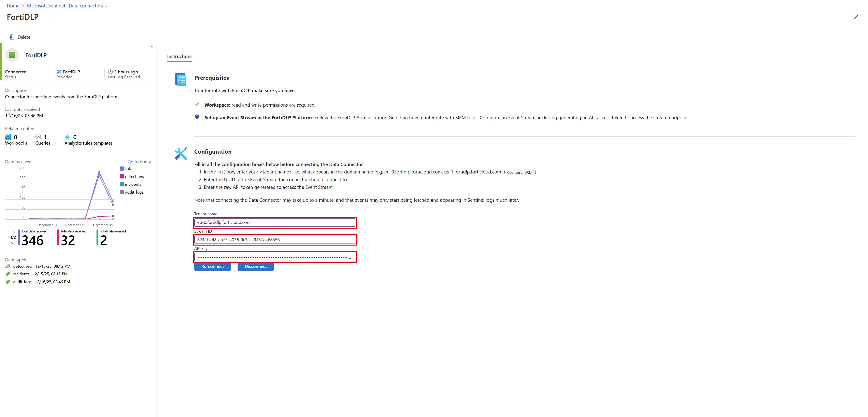The image size is (868, 417).
Task: Click the incidents data type status icon
Action: pos(8,274)
